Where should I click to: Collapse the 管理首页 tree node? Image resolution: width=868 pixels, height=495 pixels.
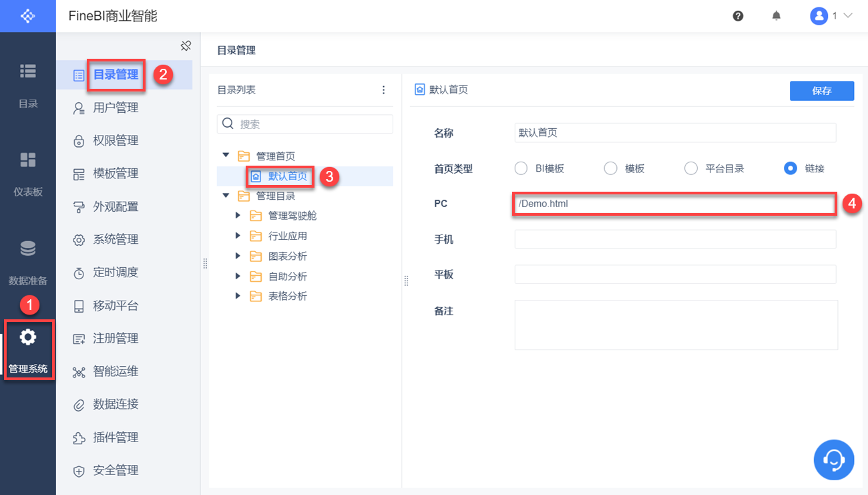pos(226,156)
